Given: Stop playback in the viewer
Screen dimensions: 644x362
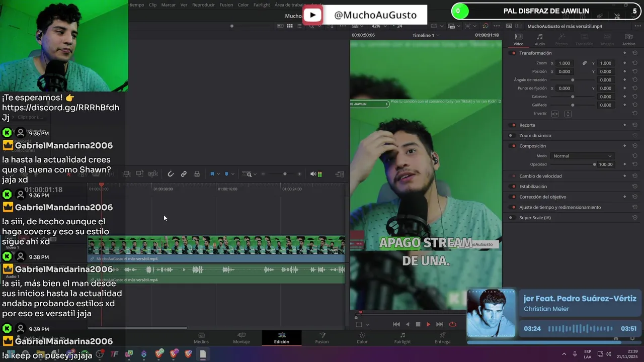Looking at the screenshot, I should tap(418, 324).
